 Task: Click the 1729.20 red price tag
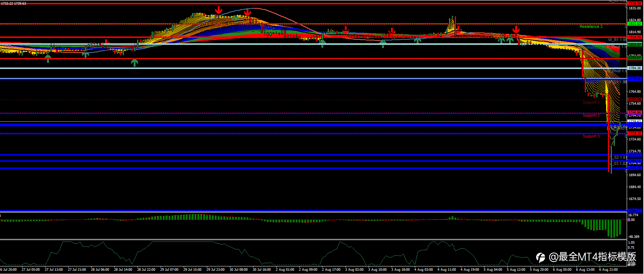click(x=635, y=134)
